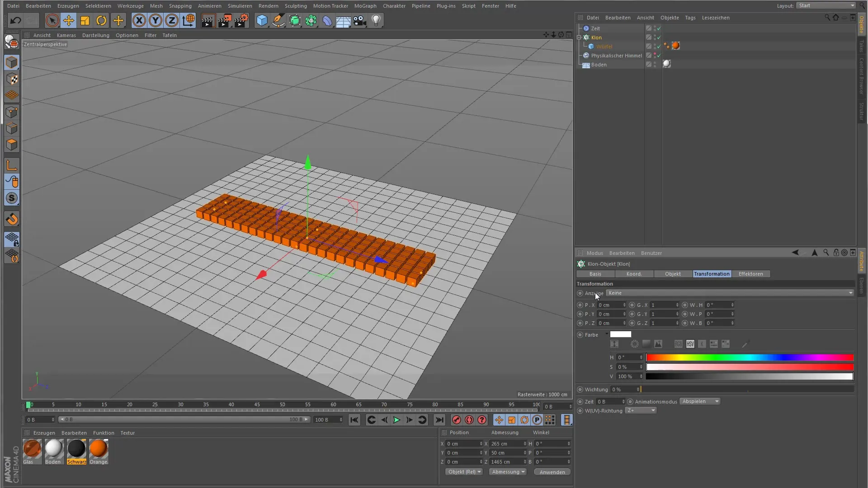Select the Points mode icon
The image size is (868, 488).
click(12, 112)
